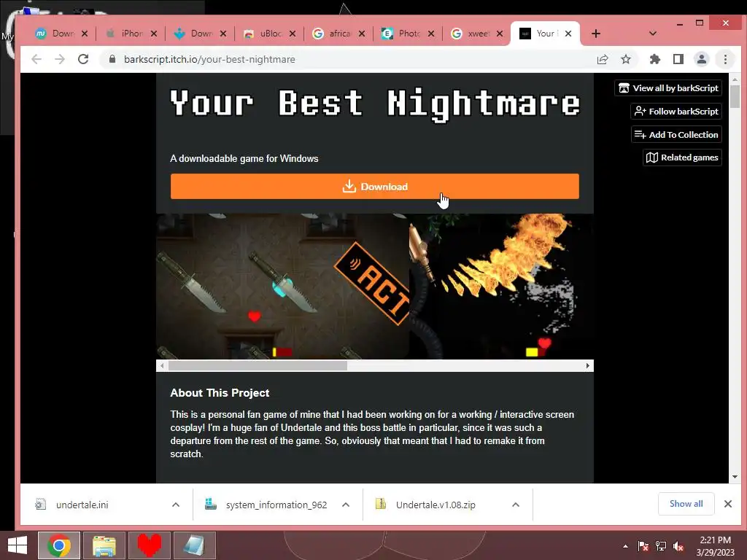Image resolution: width=747 pixels, height=560 pixels.
Task: Click the notepad taskbar icon
Action: click(x=194, y=545)
